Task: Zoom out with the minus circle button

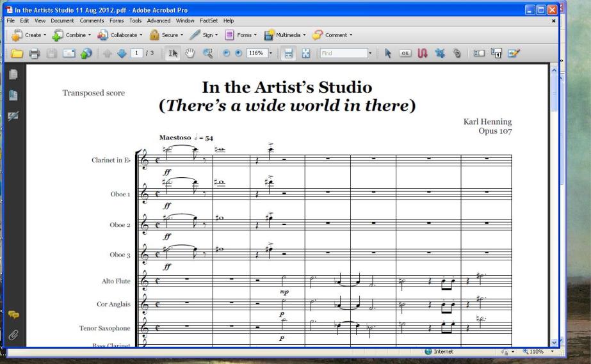Action: (226, 53)
